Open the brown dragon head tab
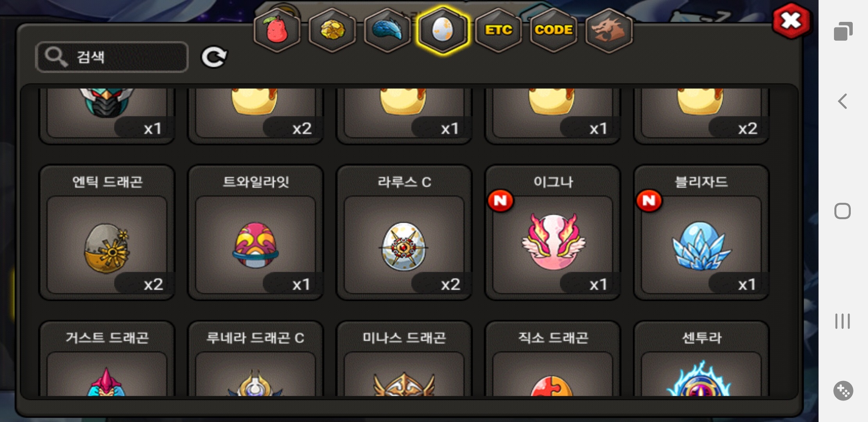Screen dimensions: 868x422 609,30
